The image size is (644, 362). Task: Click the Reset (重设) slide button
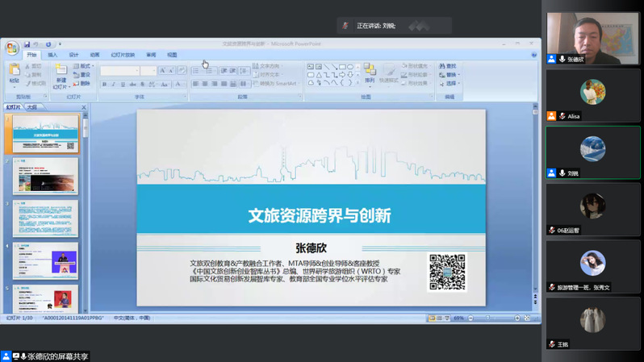pyautogui.click(x=84, y=75)
